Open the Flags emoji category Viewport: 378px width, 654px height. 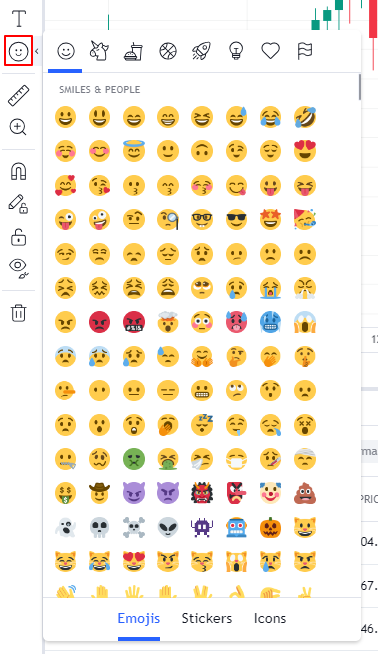(x=305, y=51)
